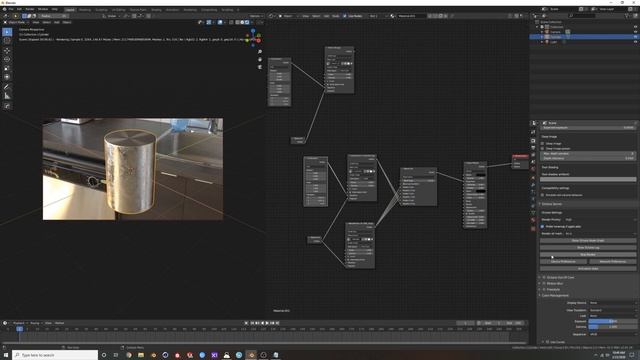This screenshot has height=360, width=640.
Task: Select the Measure tool
Action: (7, 96)
